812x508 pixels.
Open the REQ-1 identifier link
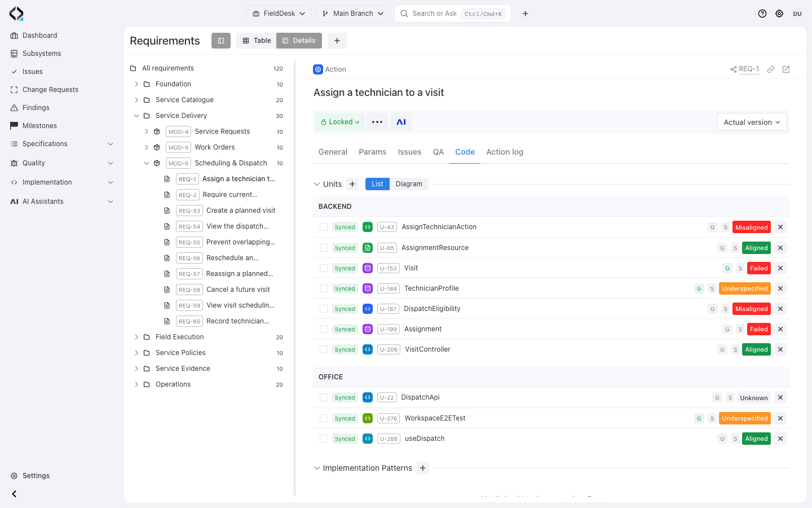coord(749,69)
